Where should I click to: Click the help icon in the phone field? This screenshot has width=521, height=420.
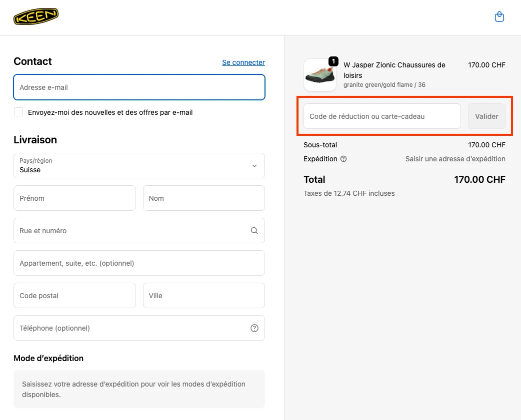click(x=254, y=328)
